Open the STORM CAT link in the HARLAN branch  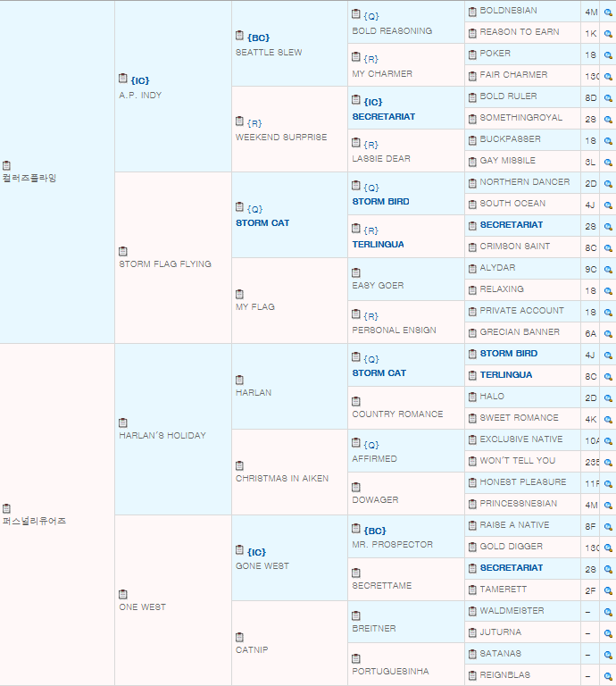coord(379,373)
